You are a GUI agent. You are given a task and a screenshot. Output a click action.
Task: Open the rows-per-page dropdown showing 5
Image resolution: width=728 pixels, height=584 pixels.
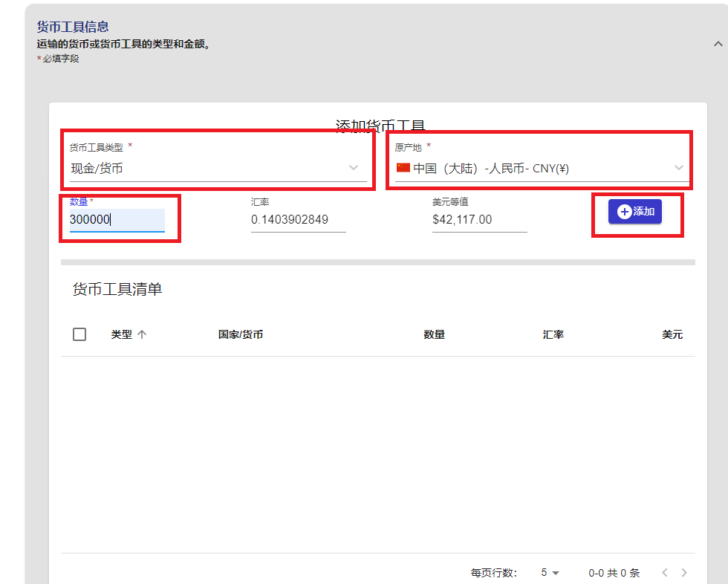coord(550,572)
